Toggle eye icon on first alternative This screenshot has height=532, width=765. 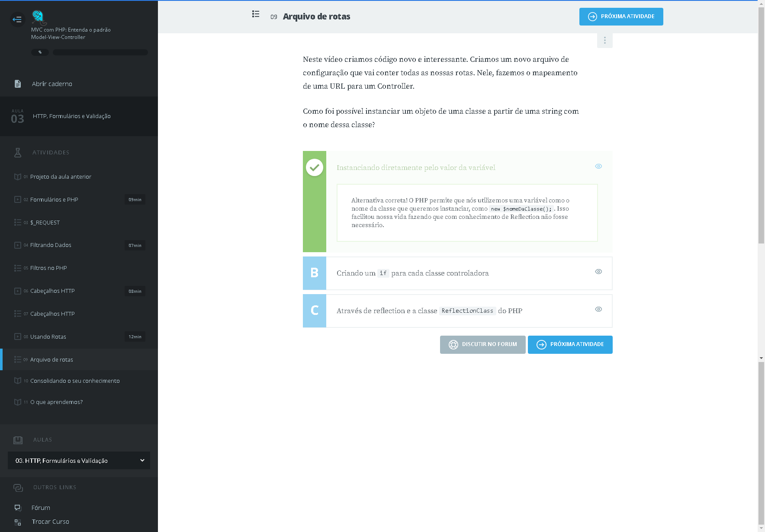[x=598, y=166]
